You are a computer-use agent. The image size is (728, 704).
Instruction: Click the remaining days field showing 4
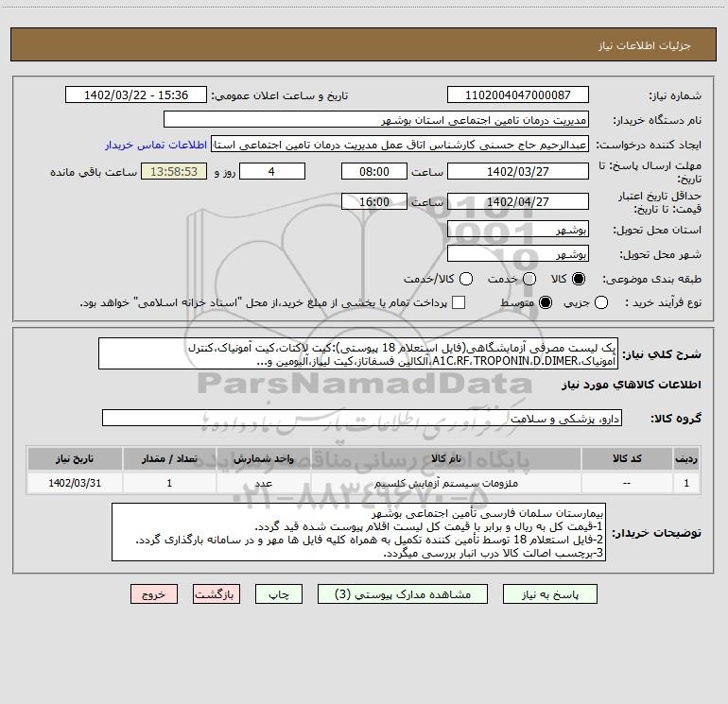pyautogui.click(x=271, y=171)
